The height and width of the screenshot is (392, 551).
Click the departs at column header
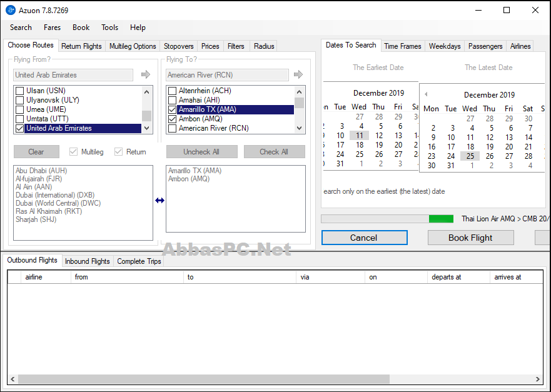point(458,277)
